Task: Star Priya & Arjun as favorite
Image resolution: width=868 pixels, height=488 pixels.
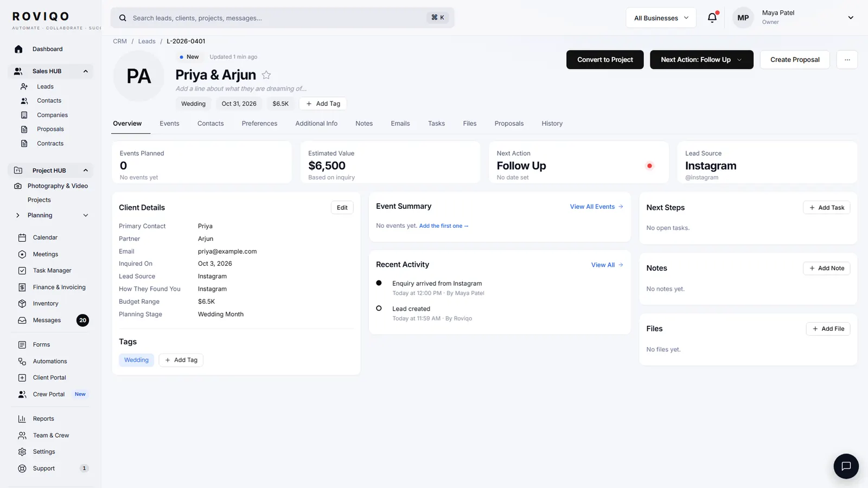Action: point(266,75)
